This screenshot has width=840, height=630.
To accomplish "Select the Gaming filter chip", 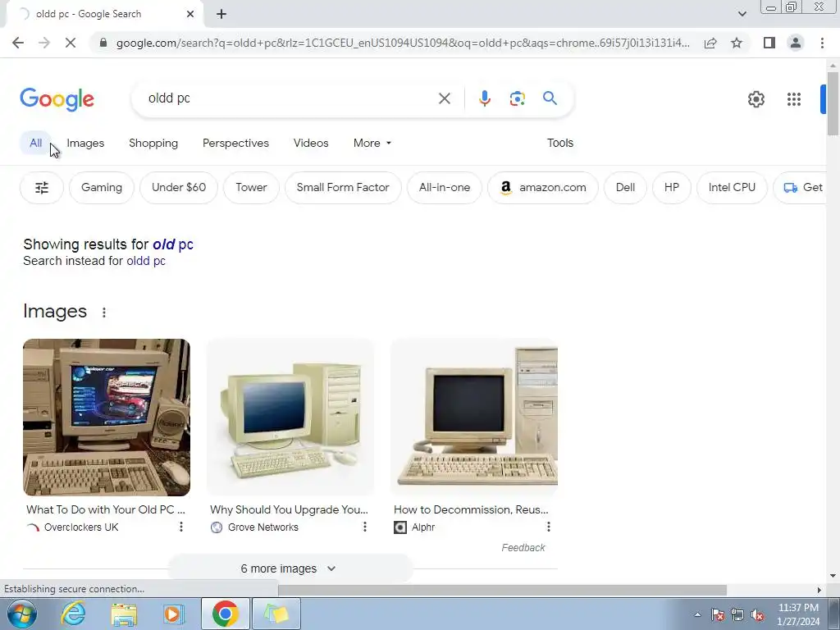I will point(102,188).
